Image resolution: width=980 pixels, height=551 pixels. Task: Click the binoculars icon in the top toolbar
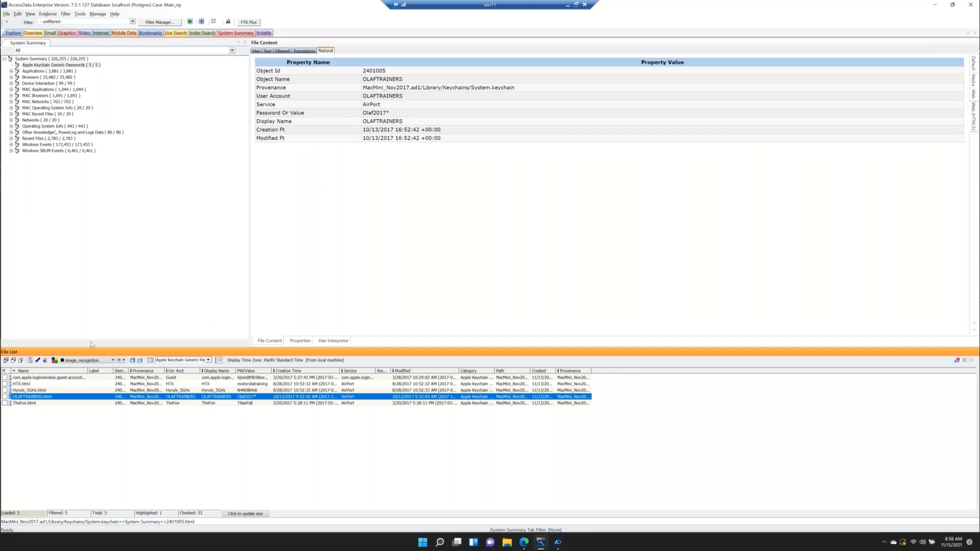tap(228, 22)
